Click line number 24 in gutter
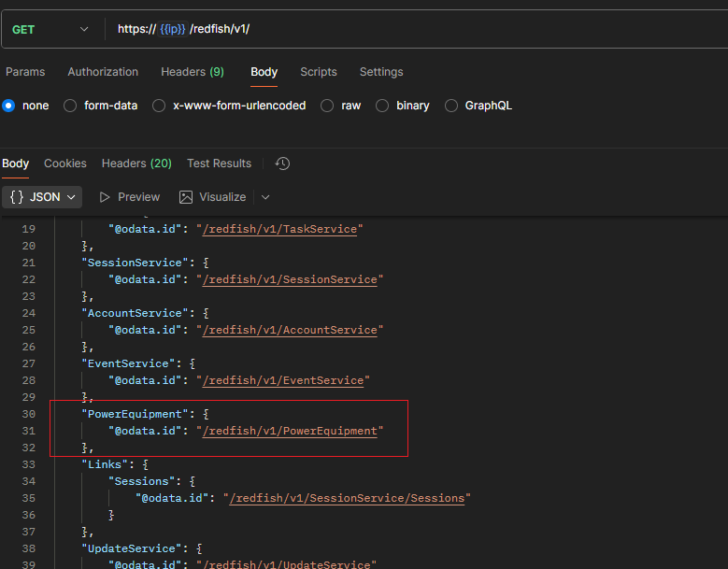 29,313
